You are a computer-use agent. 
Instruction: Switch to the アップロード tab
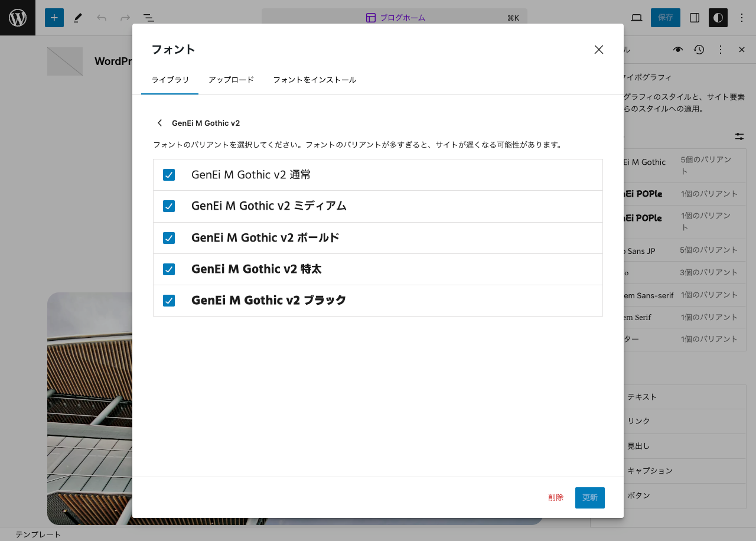tap(231, 80)
